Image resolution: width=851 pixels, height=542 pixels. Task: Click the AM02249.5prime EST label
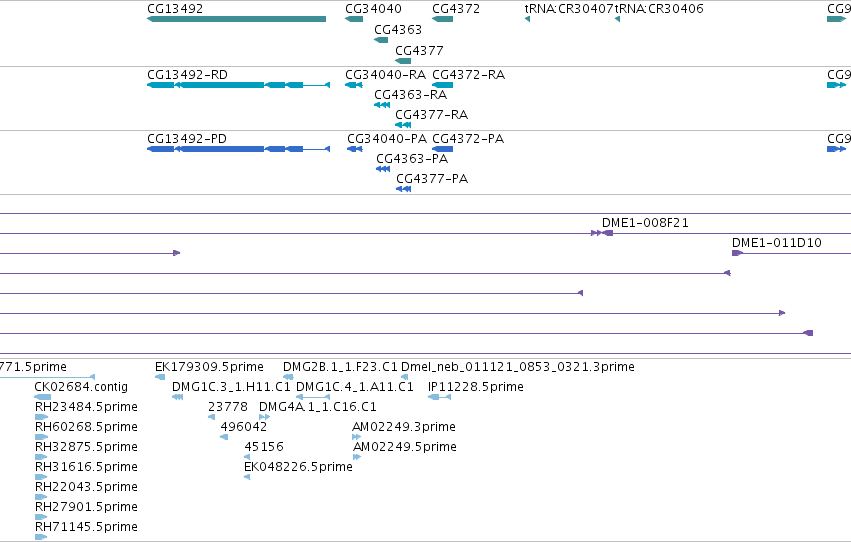pyautogui.click(x=405, y=447)
